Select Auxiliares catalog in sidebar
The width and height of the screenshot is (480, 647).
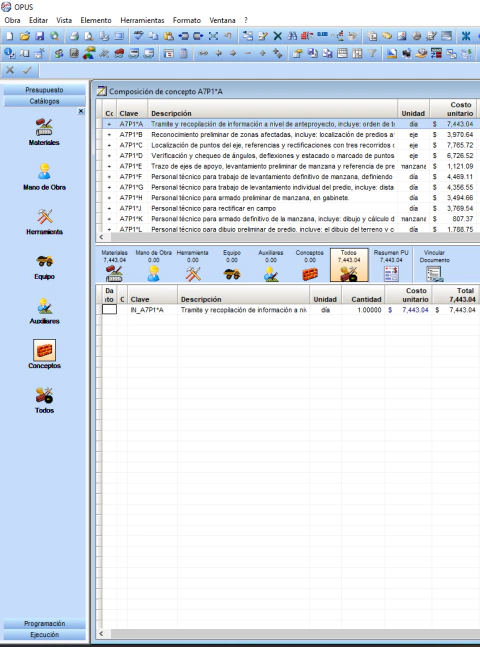(x=44, y=311)
